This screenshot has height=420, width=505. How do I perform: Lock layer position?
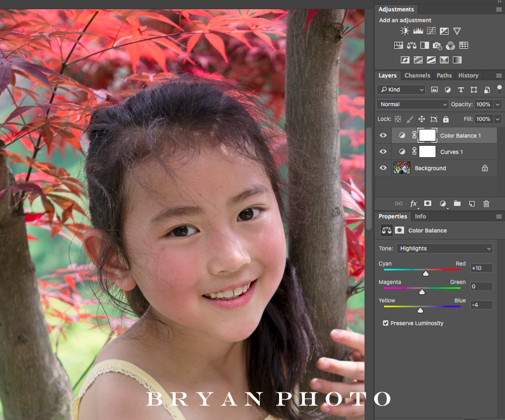(421, 119)
